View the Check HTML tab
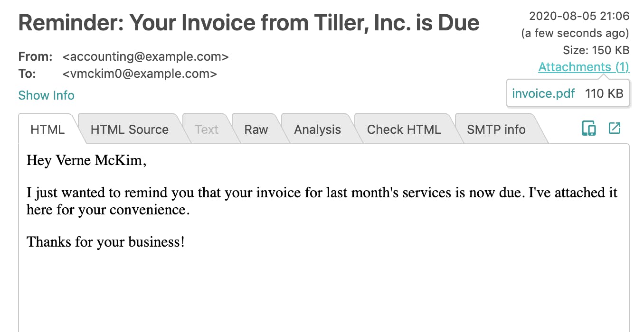 tap(404, 129)
